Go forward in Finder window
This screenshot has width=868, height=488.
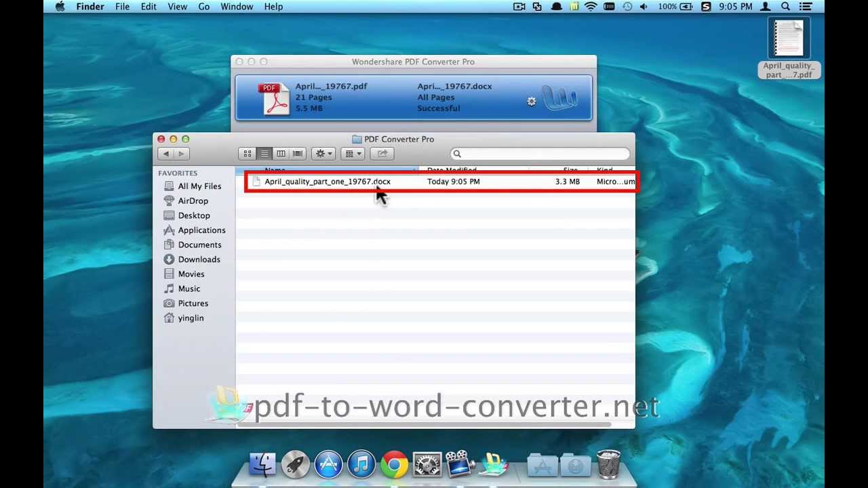(x=182, y=154)
